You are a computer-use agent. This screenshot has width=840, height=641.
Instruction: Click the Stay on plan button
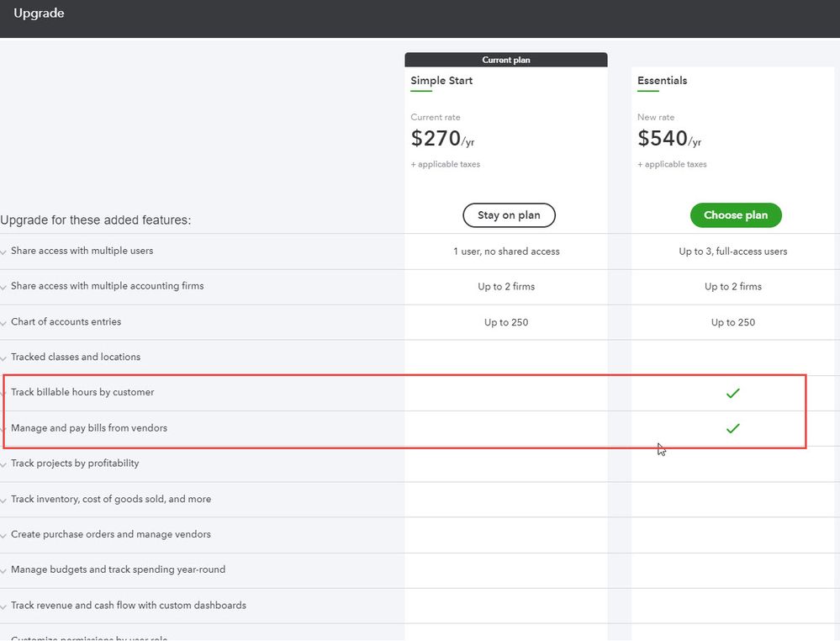[509, 215]
